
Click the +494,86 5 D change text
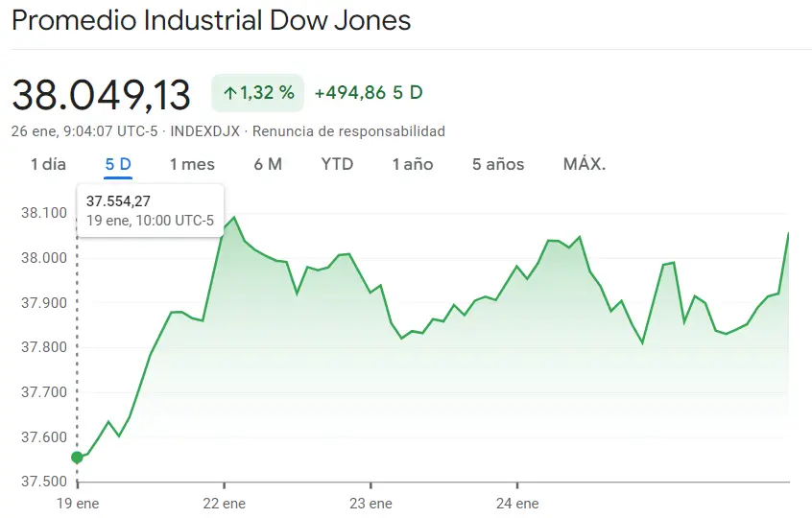[369, 93]
